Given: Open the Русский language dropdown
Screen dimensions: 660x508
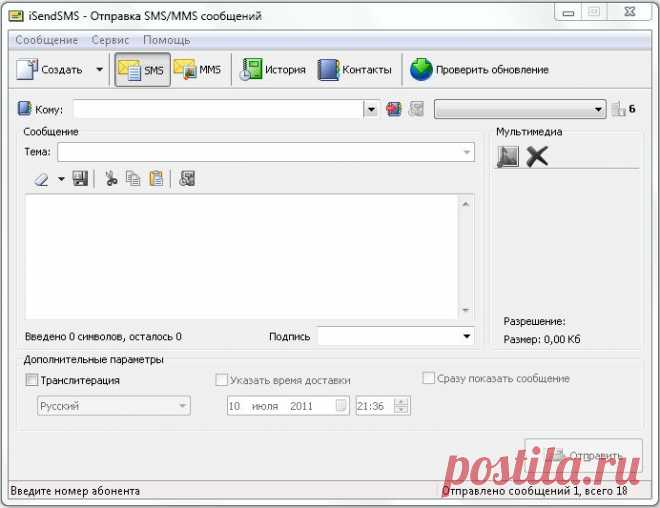Looking at the screenshot, I should click(x=114, y=406).
